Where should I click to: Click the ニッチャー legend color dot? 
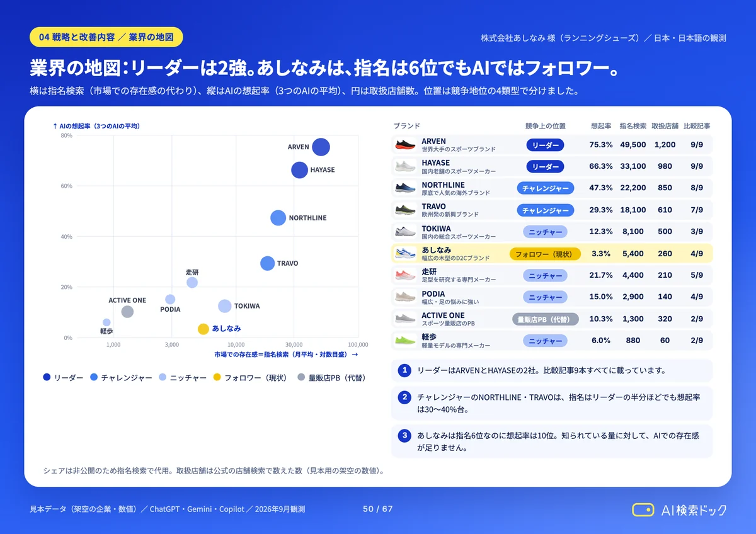[x=163, y=377]
